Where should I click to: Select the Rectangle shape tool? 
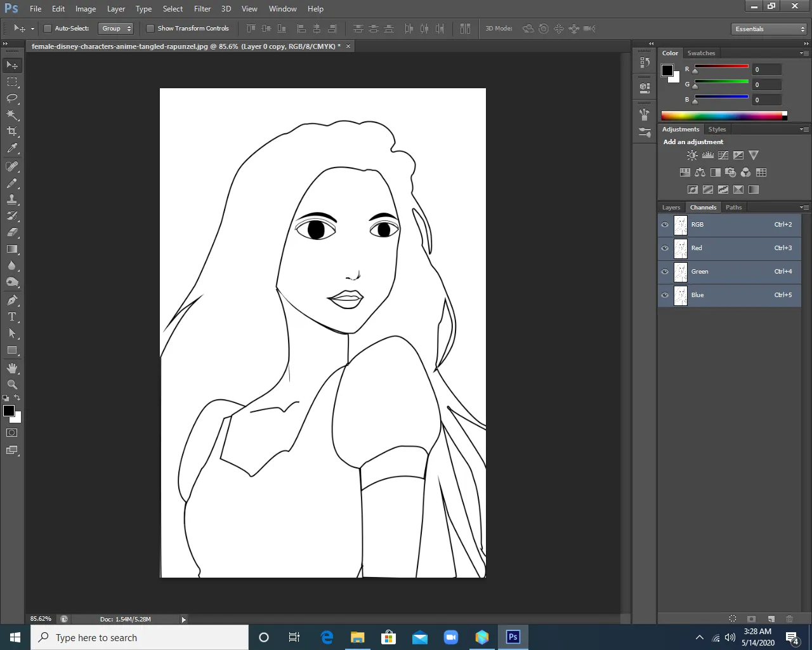pos(12,350)
